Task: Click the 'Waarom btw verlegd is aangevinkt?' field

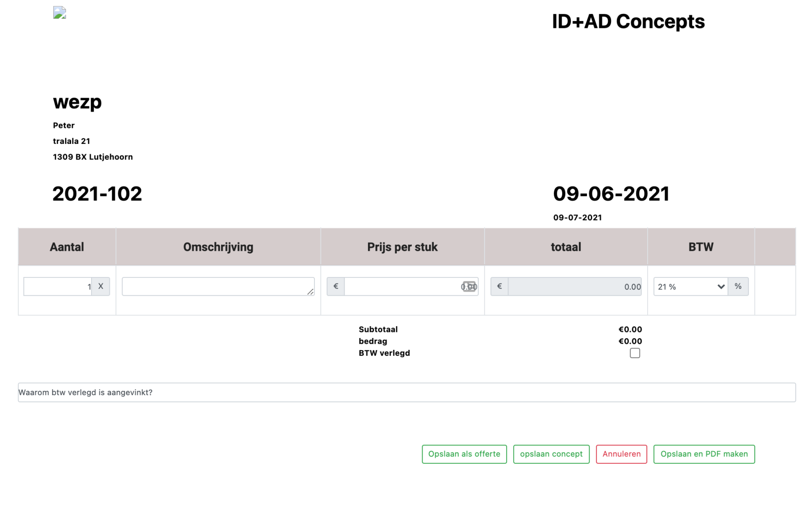Action: pos(407,392)
